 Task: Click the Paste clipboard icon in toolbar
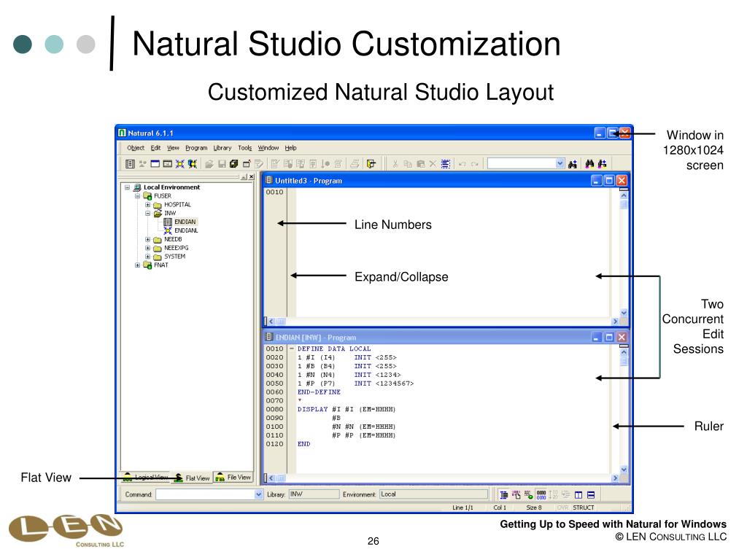(421, 164)
